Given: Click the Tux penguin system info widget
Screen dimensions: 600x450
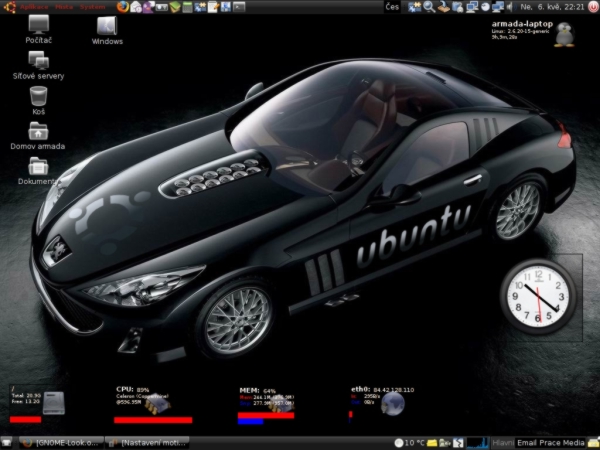Looking at the screenshot, I should 564,34.
